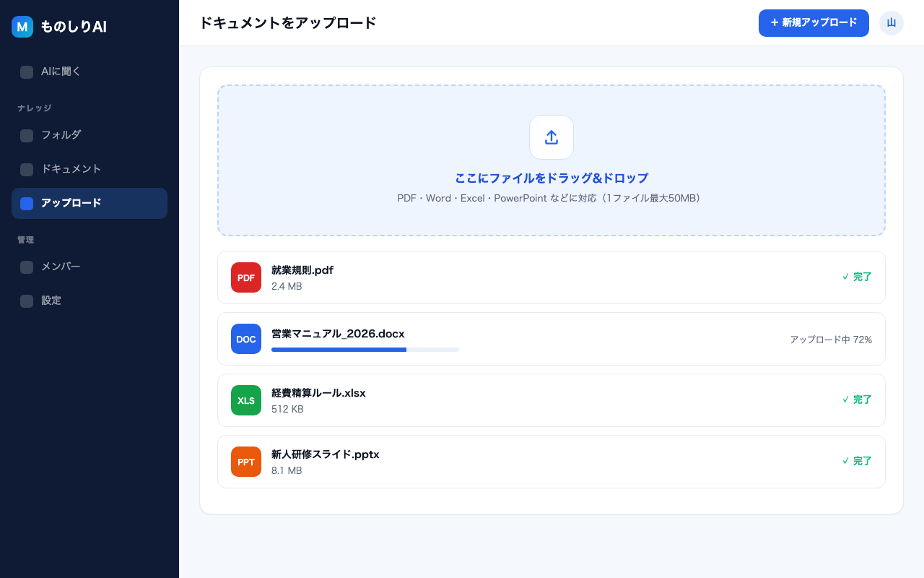Open フォルダ in the sidebar
Viewport: 924px width, 578px height.
(x=90, y=135)
